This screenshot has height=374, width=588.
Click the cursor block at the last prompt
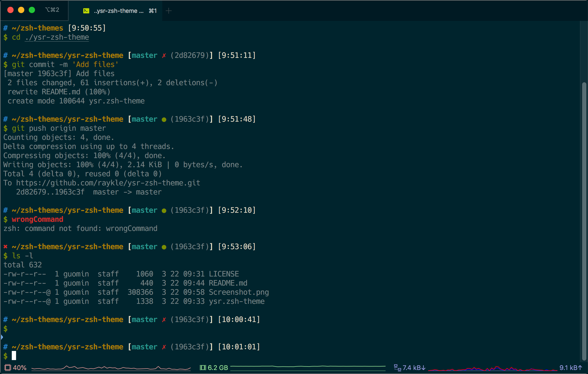click(14, 356)
